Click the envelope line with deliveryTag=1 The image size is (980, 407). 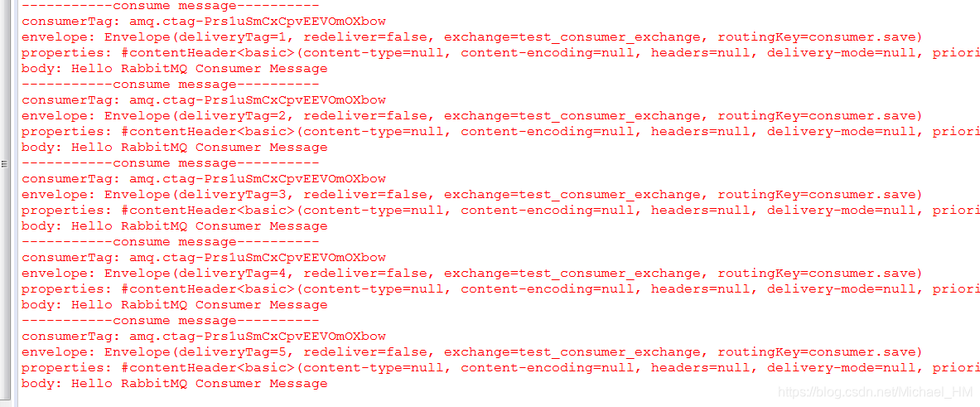point(472,36)
